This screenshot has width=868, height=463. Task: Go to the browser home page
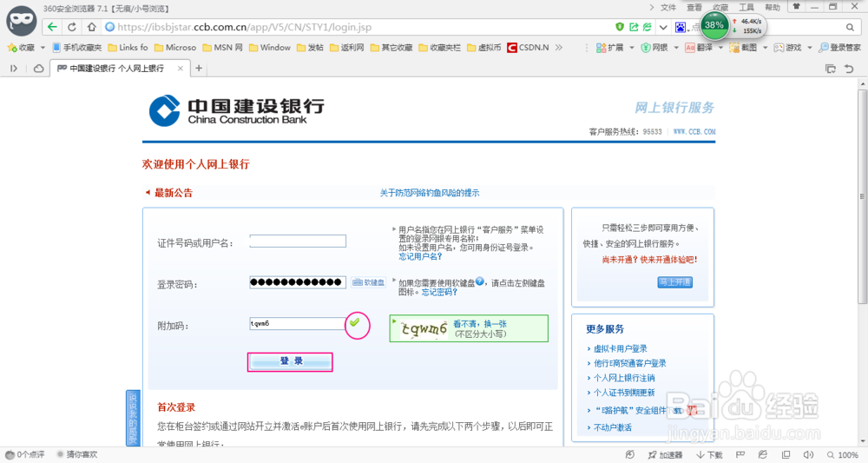coord(92,27)
